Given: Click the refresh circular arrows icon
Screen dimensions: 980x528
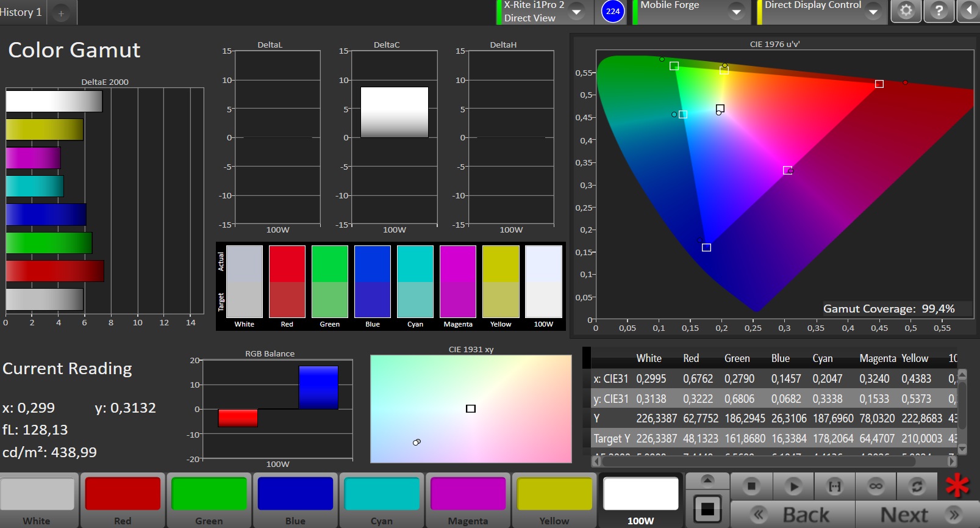Looking at the screenshot, I should coord(917,486).
